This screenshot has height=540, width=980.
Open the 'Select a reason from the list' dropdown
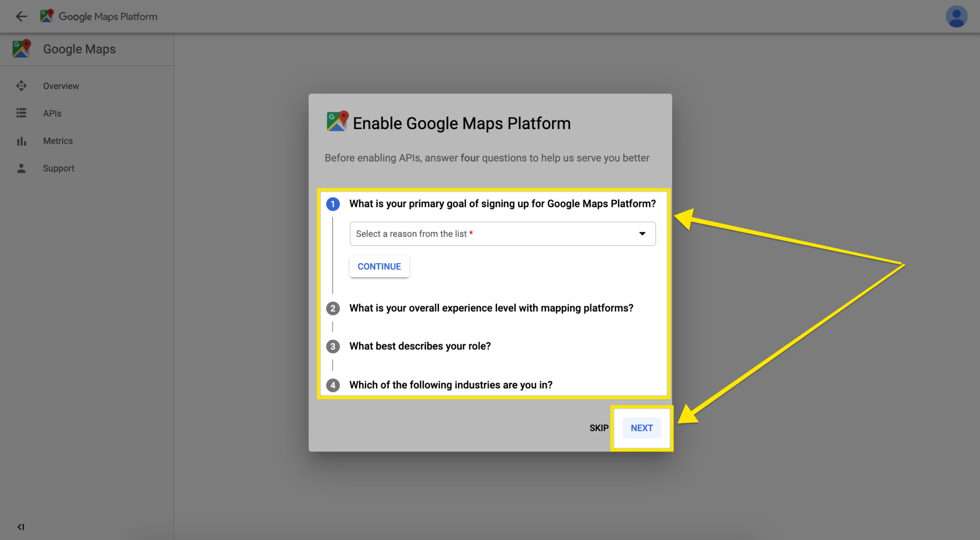pos(502,233)
